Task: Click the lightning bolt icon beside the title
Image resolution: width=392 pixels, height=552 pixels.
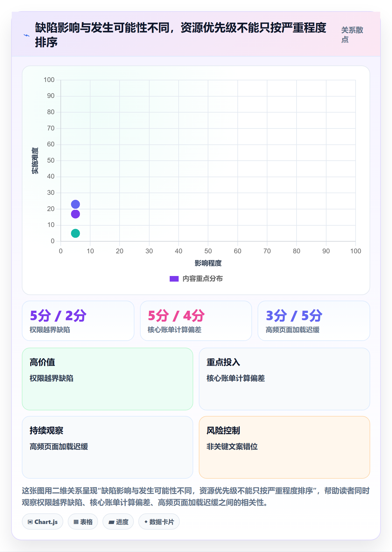Action: coord(27,35)
